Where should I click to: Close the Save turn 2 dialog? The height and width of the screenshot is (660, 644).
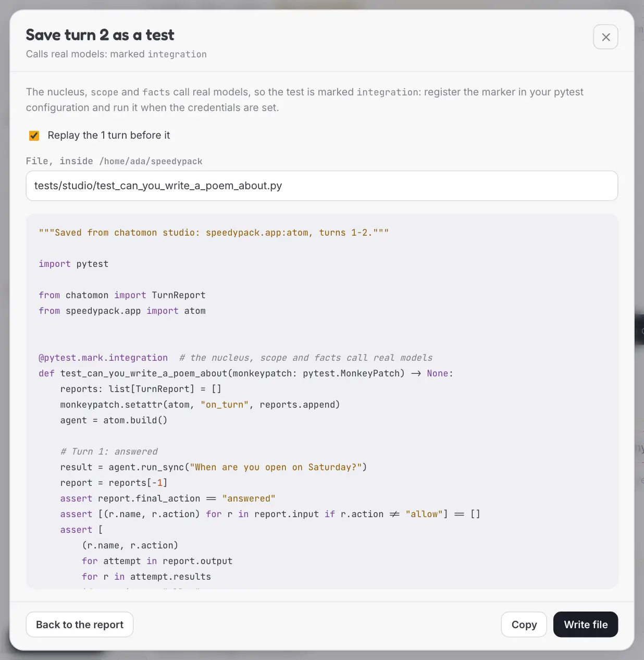[x=605, y=37]
